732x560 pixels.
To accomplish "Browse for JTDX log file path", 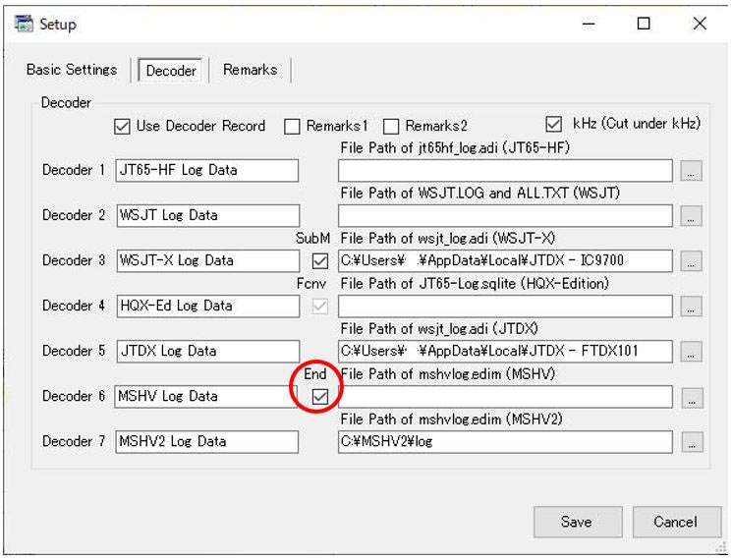I will click(x=692, y=352).
